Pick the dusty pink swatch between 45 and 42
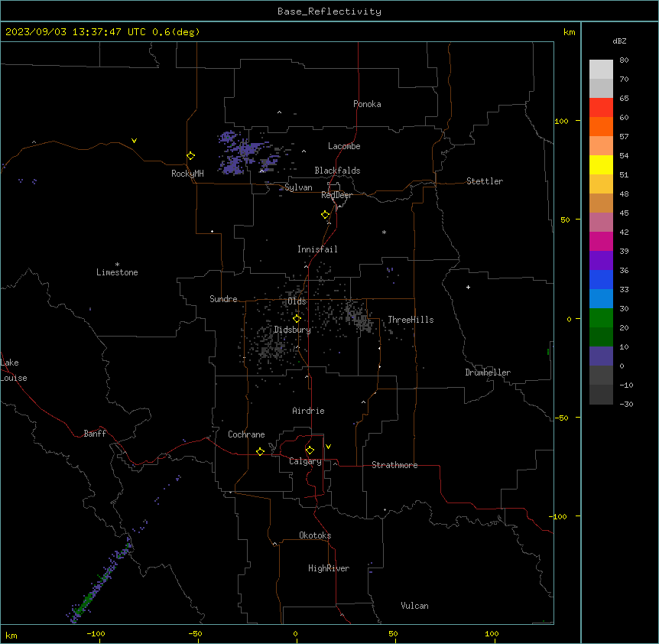659x644 pixels. 601,222
